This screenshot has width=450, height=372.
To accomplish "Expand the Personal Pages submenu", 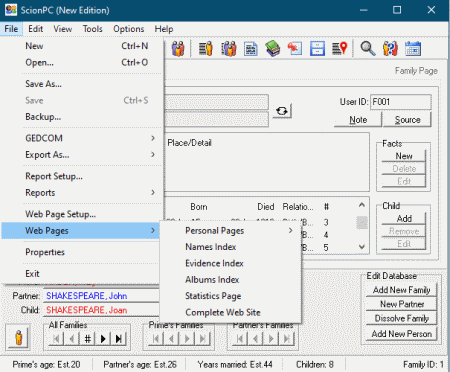I will [x=231, y=231].
